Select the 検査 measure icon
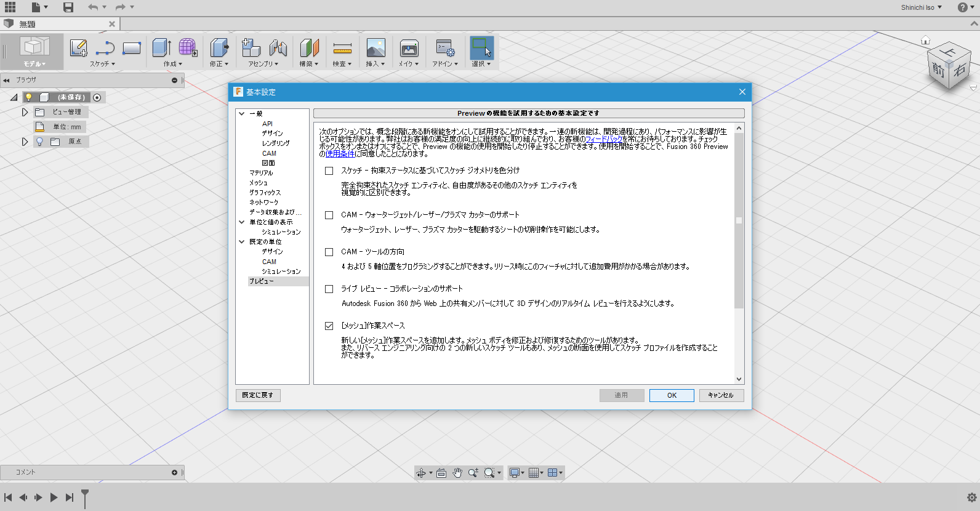The image size is (980, 511). pyautogui.click(x=342, y=47)
